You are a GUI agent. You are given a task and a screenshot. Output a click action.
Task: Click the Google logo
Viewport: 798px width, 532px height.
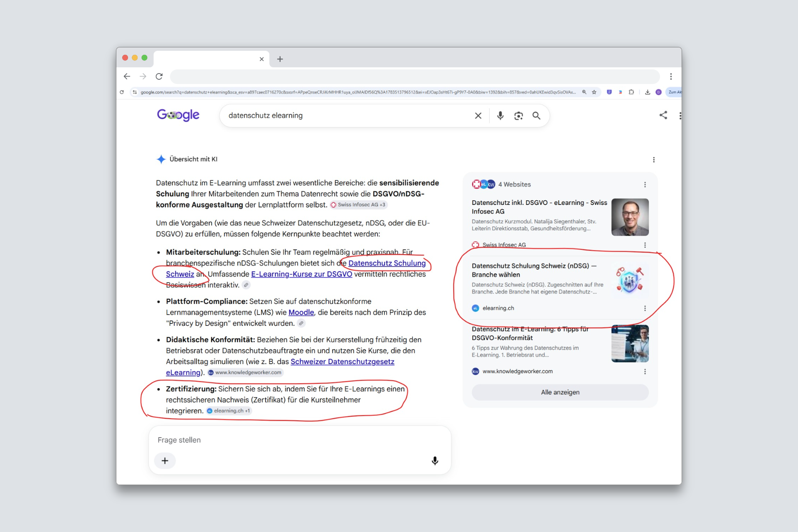pyautogui.click(x=178, y=115)
